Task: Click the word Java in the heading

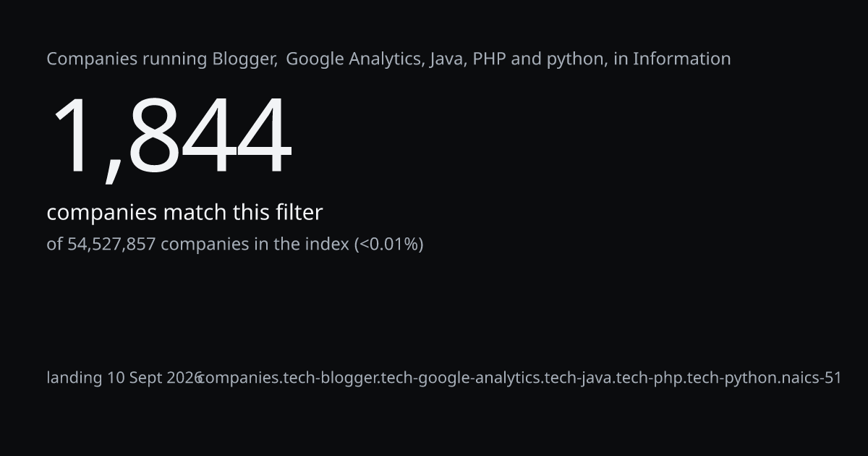Action: (x=446, y=59)
